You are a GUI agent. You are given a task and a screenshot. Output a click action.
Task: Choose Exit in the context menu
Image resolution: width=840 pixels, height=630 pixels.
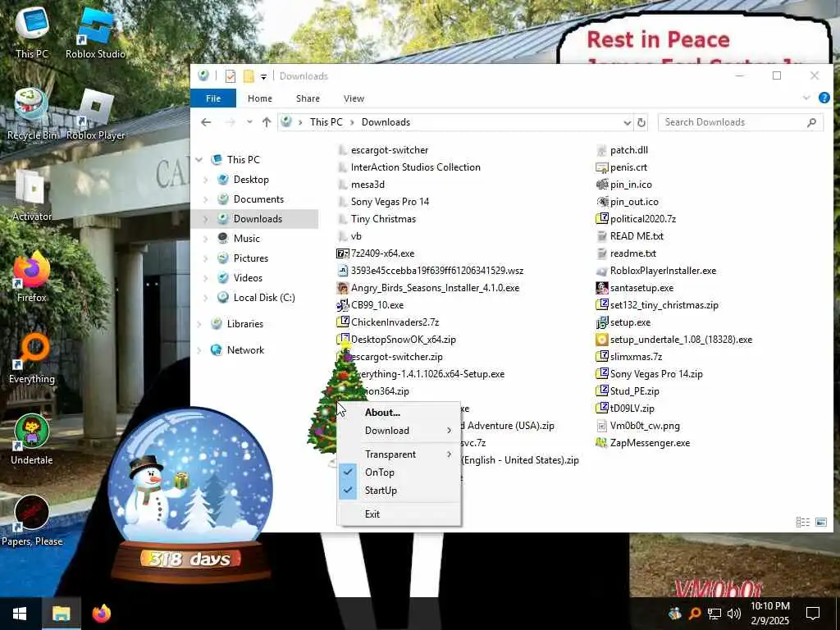click(399, 514)
